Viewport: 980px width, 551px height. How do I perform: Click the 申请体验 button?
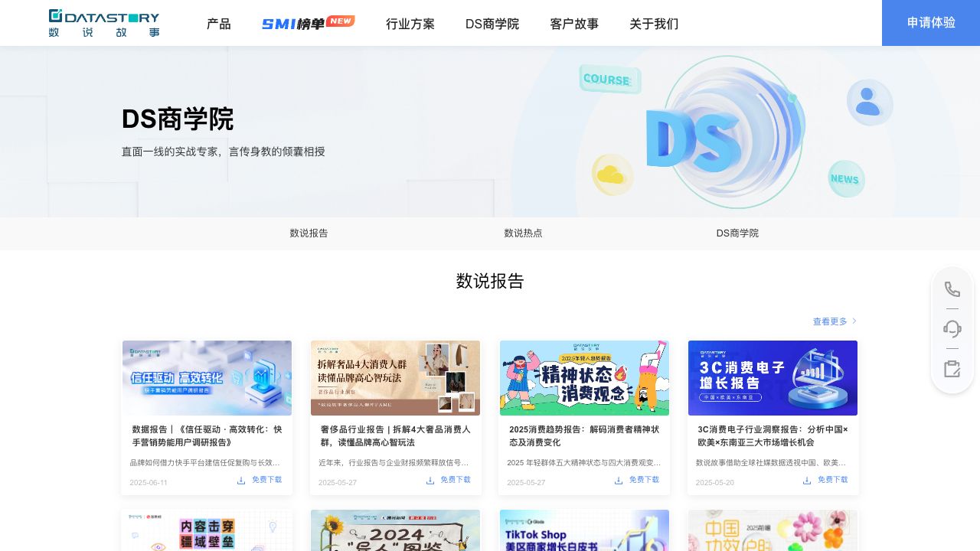pos(930,23)
